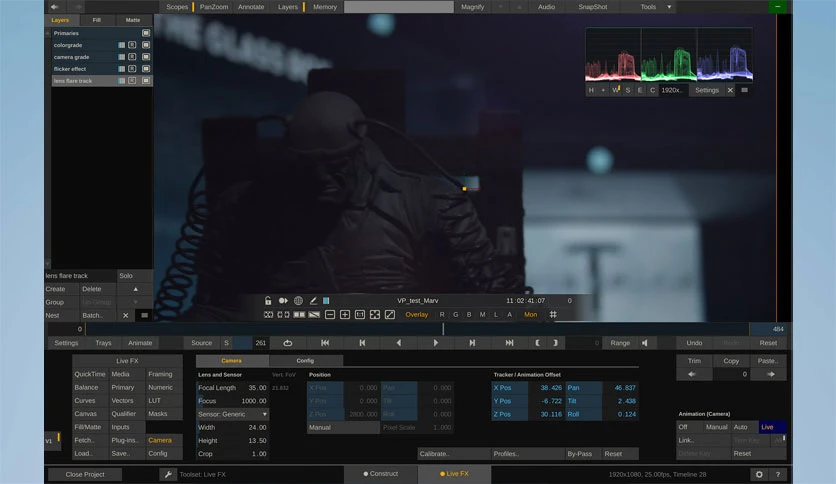This screenshot has width=836, height=484.
Task: Click the Focal Length value 35.00
Action: (x=258, y=388)
